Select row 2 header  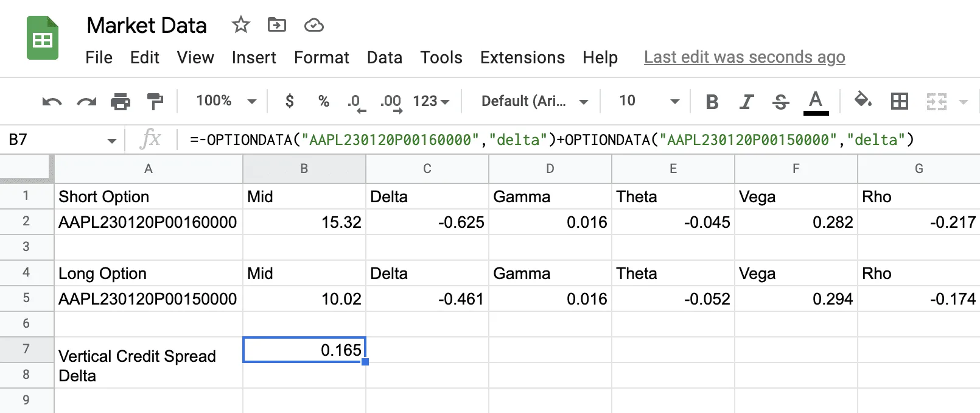(27, 221)
